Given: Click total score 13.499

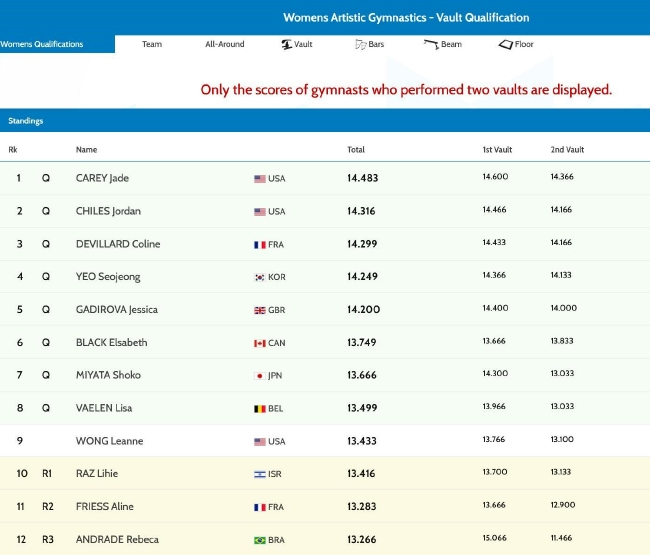Looking at the screenshot, I should tap(362, 408).
